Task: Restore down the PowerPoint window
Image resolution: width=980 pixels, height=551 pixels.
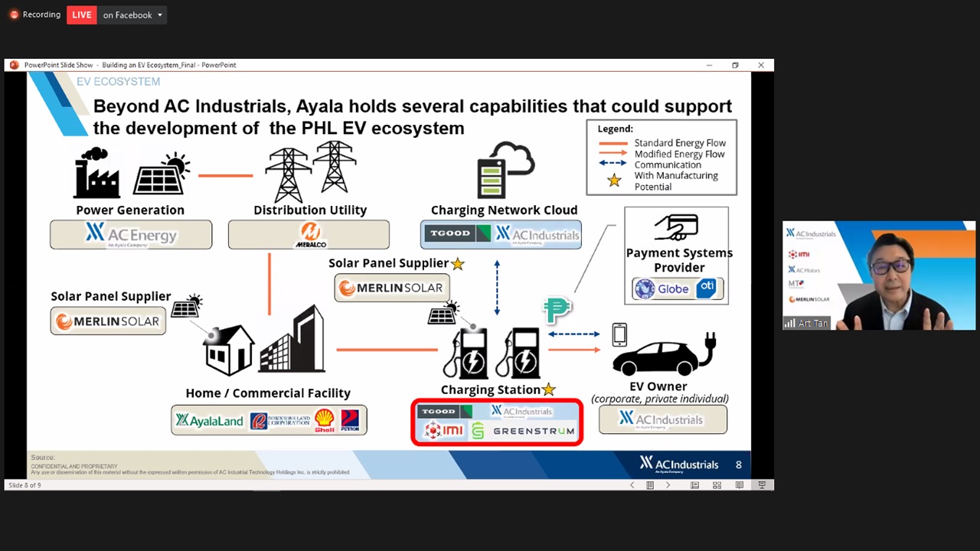Action: tap(735, 65)
